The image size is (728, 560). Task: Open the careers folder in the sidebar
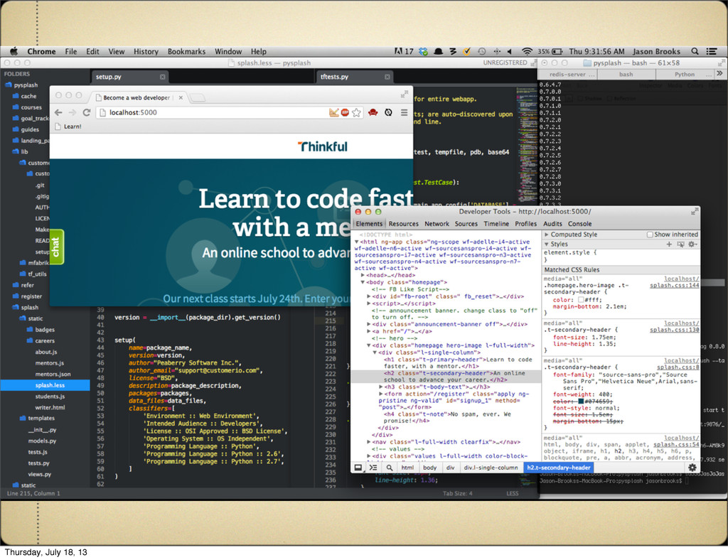click(x=45, y=340)
